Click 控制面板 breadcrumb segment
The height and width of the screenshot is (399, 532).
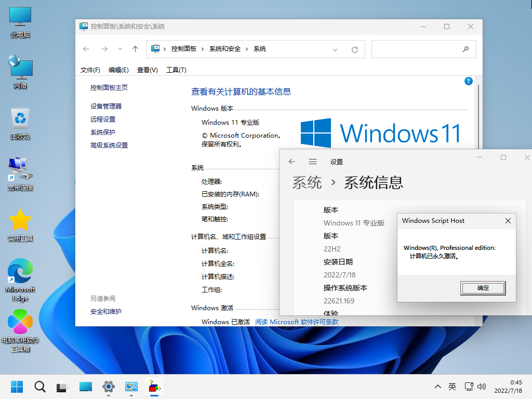click(x=184, y=49)
